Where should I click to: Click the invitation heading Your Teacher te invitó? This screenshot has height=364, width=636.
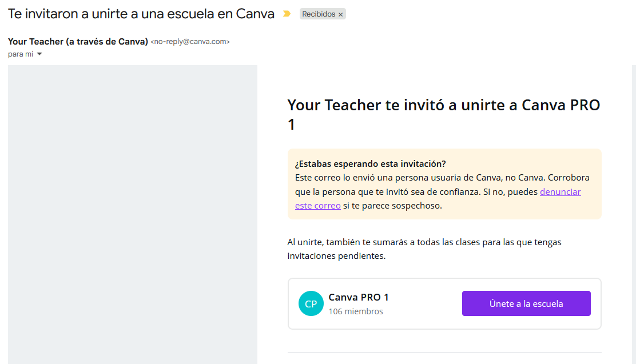tap(444, 114)
